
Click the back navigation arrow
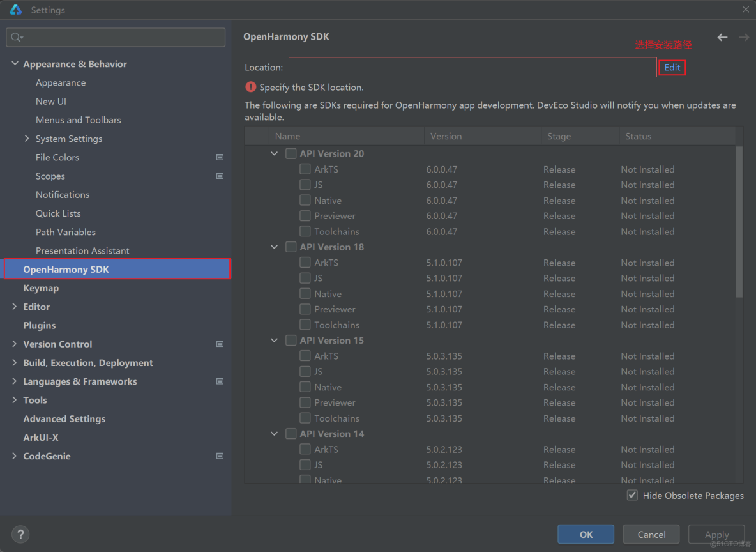[722, 38]
